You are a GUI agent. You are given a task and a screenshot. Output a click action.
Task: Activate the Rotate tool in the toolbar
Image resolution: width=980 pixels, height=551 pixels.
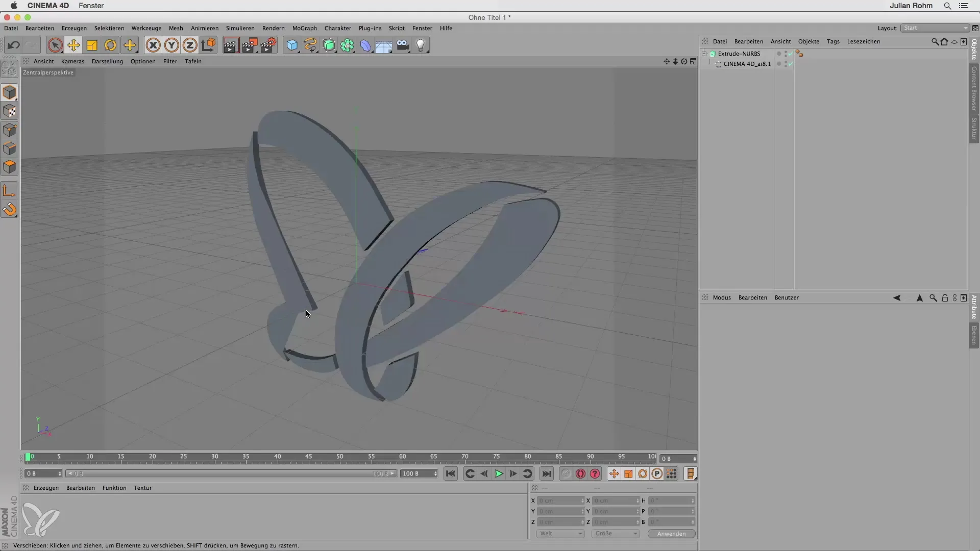pyautogui.click(x=110, y=45)
